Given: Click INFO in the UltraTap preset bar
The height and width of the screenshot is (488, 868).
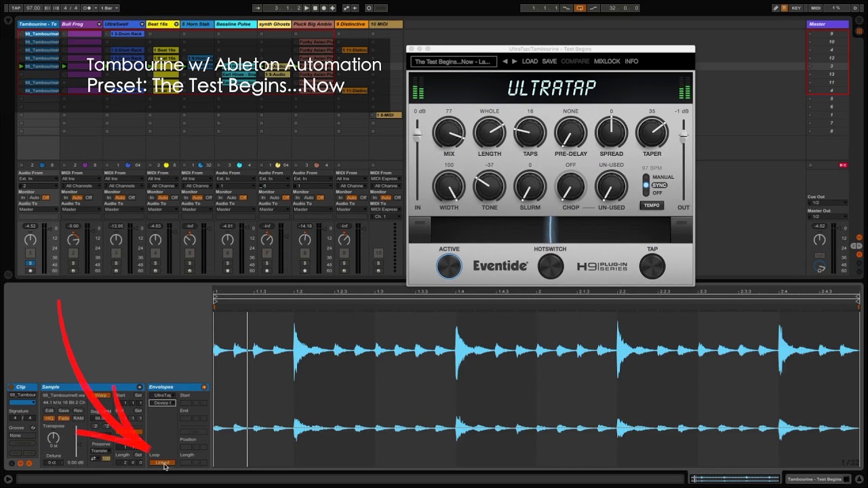Looking at the screenshot, I should pyautogui.click(x=631, y=61).
